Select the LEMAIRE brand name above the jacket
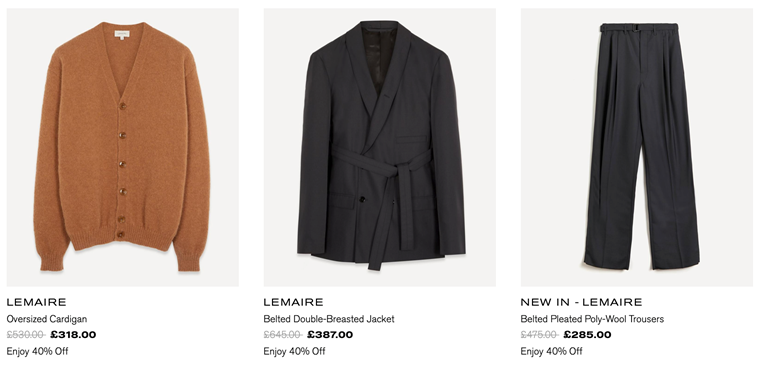 click(293, 302)
